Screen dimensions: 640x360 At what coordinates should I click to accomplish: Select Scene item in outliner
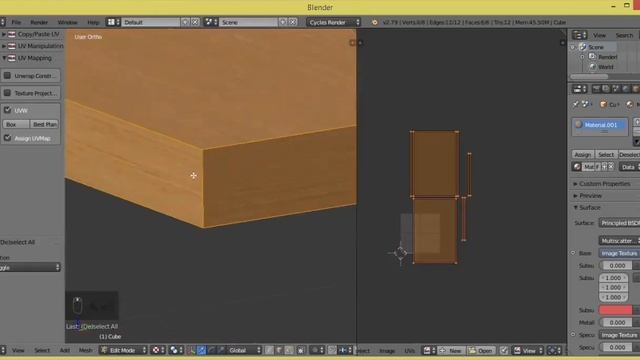pyautogui.click(x=596, y=47)
